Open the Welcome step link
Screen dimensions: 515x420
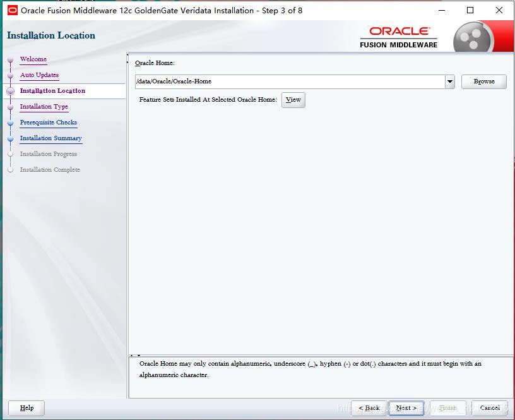pyautogui.click(x=33, y=59)
